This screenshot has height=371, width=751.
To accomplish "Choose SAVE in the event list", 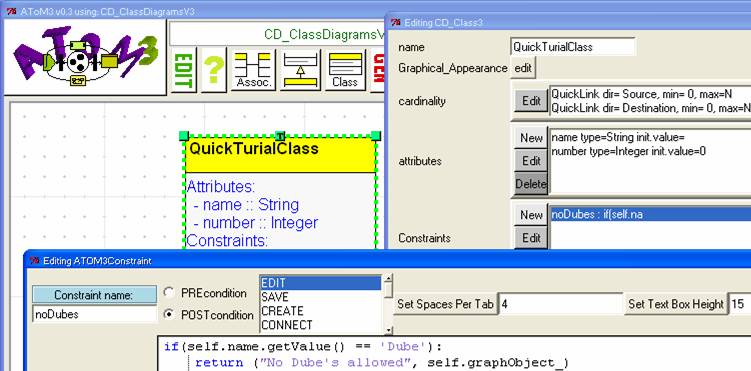I will (320, 297).
